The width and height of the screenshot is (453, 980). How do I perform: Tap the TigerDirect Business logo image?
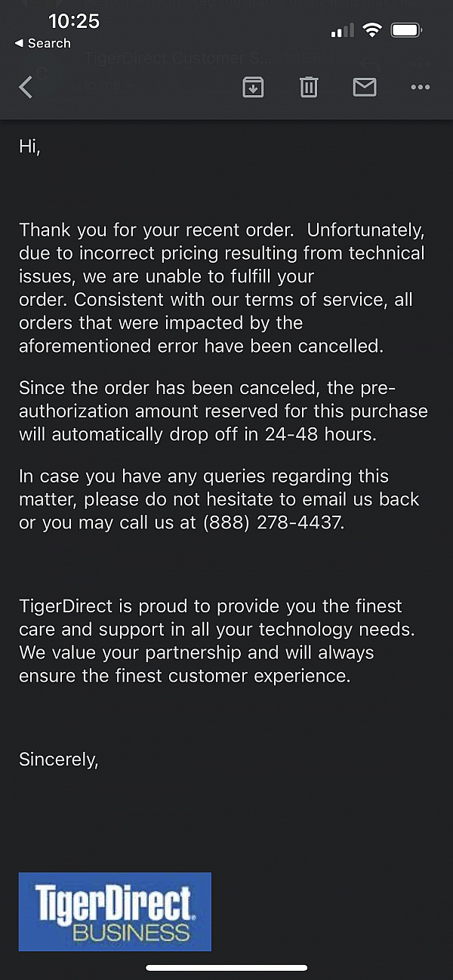tap(115, 911)
